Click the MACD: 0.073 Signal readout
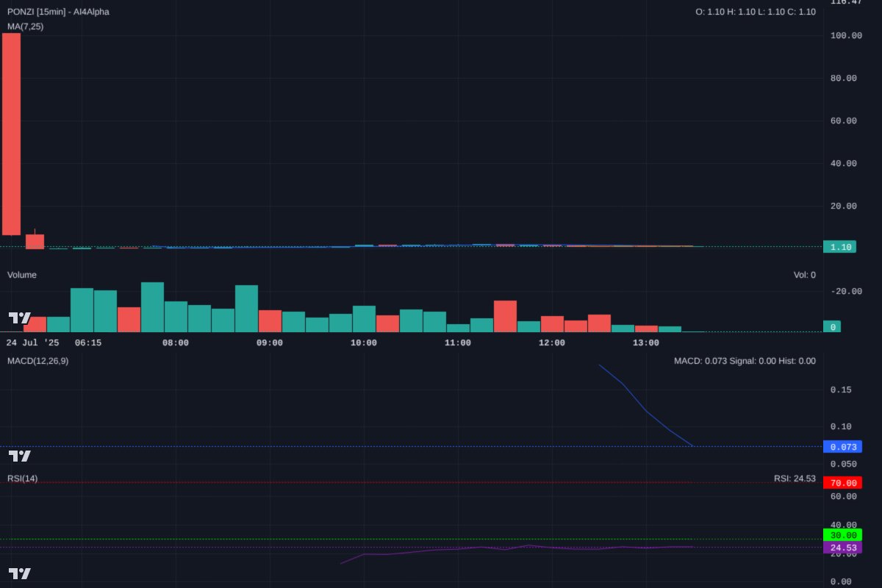882x588 pixels. (x=745, y=361)
